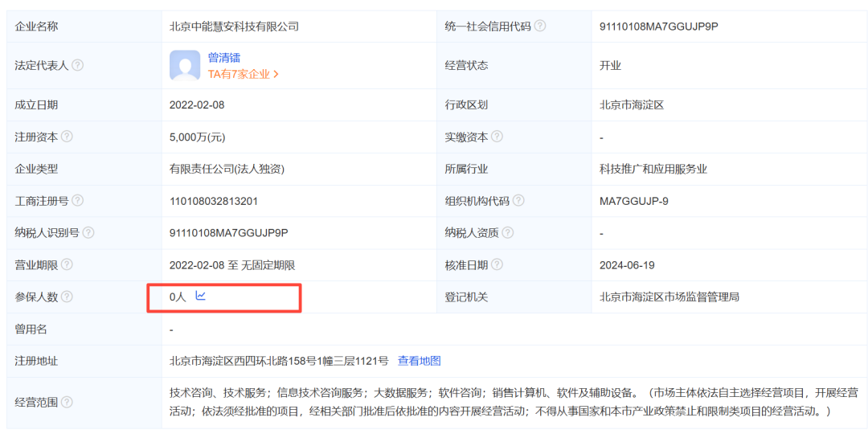The width and height of the screenshot is (868, 442).
Task: Click the 企业类型 label
Action: [x=36, y=170]
